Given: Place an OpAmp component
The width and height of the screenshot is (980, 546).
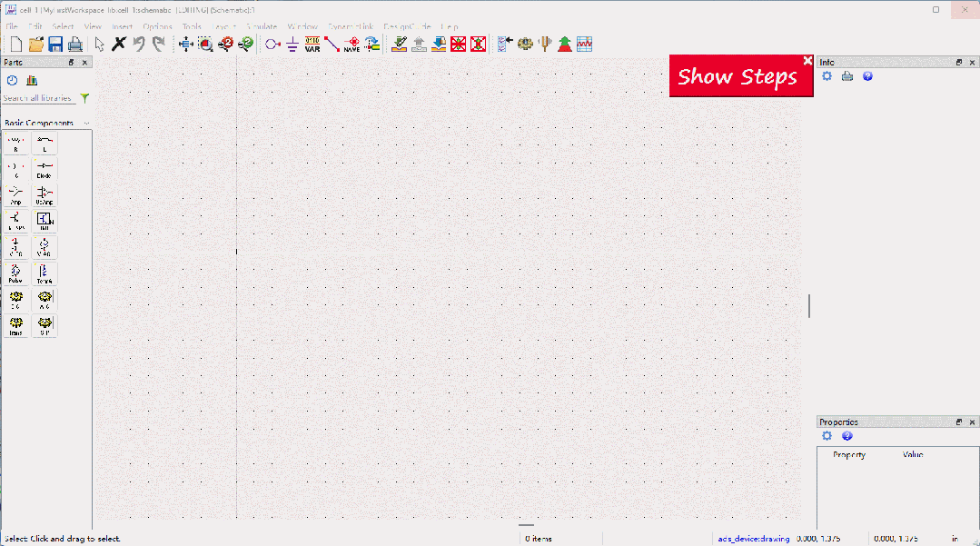Looking at the screenshot, I should (x=45, y=195).
